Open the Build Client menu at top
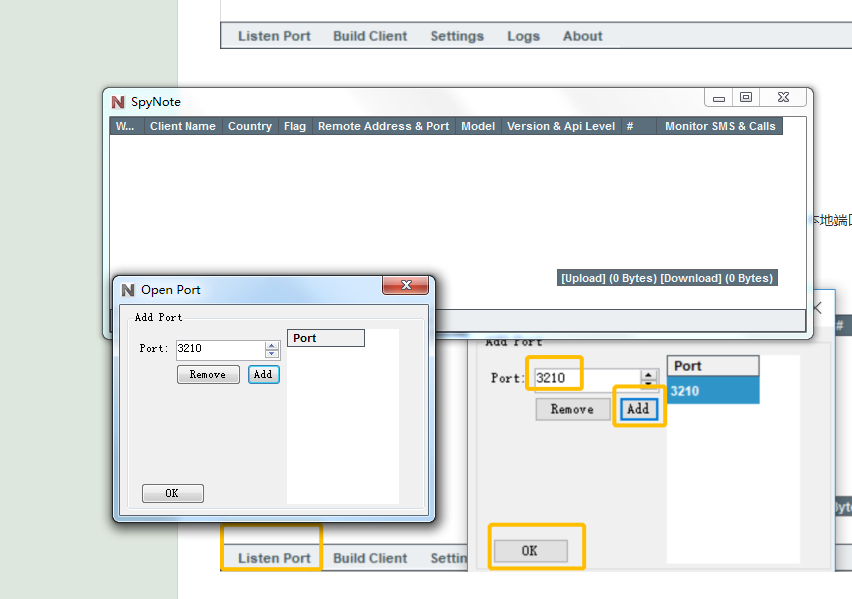This screenshot has width=852, height=599. tap(370, 36)
